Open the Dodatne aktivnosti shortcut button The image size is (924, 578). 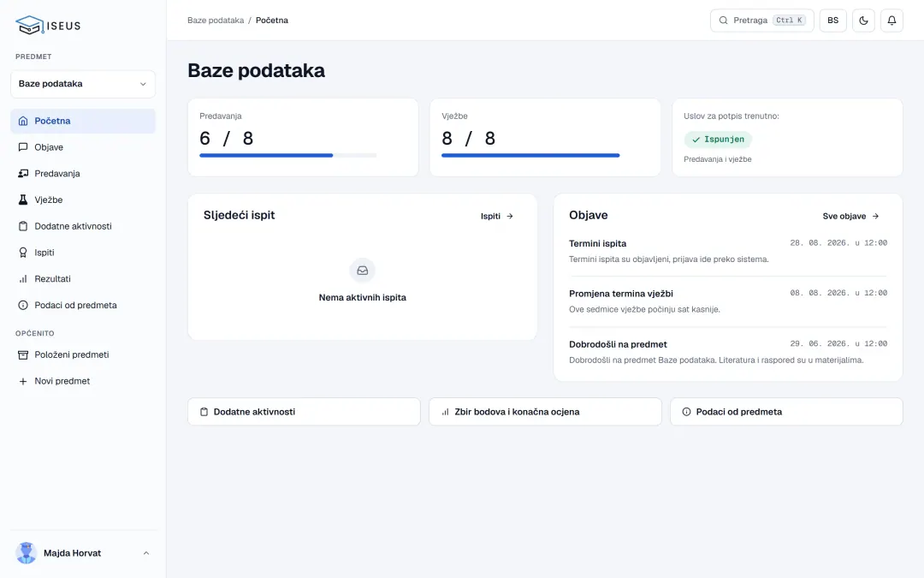304,412
